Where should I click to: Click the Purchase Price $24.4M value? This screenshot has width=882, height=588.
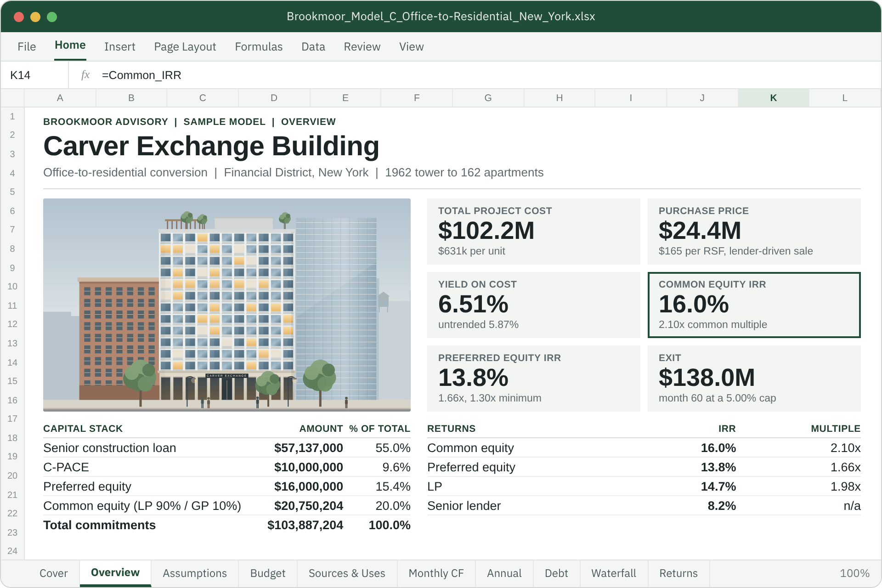click(700, 231)
